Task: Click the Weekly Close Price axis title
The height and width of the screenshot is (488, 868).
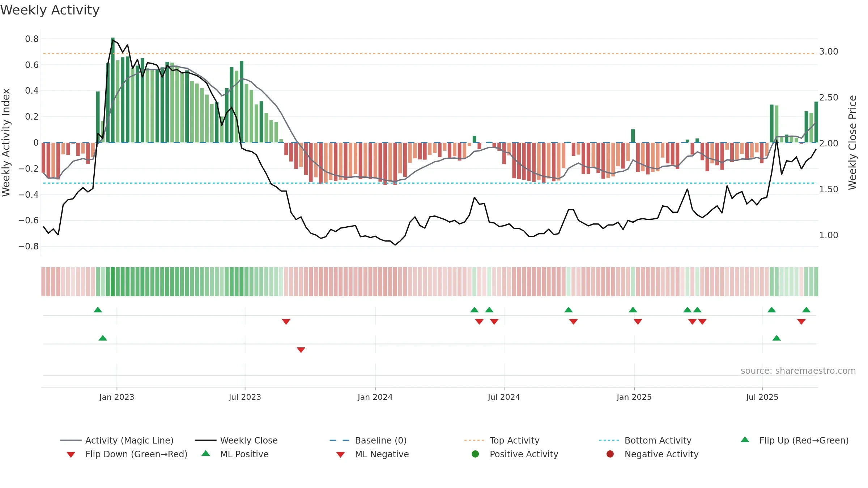Action: [852, 142]
